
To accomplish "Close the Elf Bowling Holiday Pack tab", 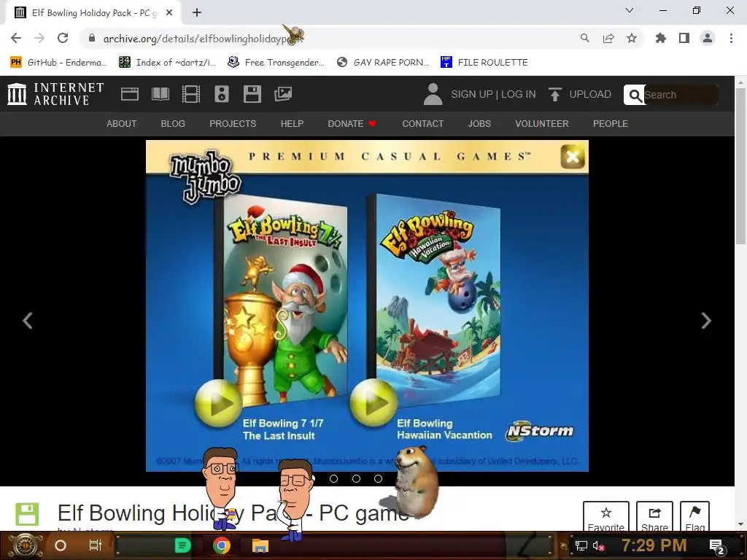I will pyautogui.click(x=169, y=13).
